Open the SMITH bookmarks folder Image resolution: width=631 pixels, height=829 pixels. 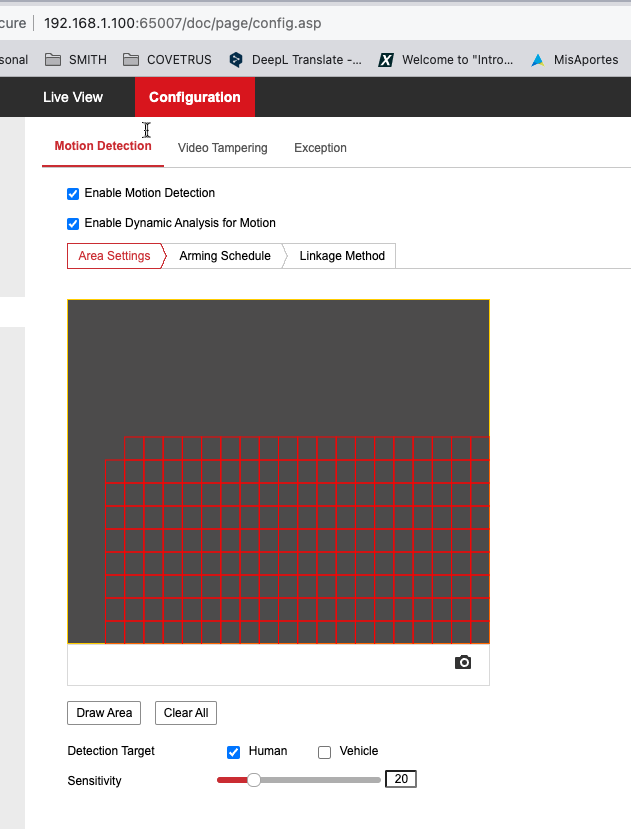tap(76, 60)
